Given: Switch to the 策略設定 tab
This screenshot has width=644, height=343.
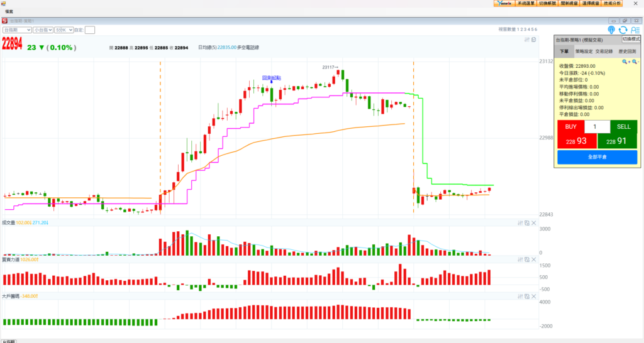Looking at the screenshot, I should (x=584, y=52).
